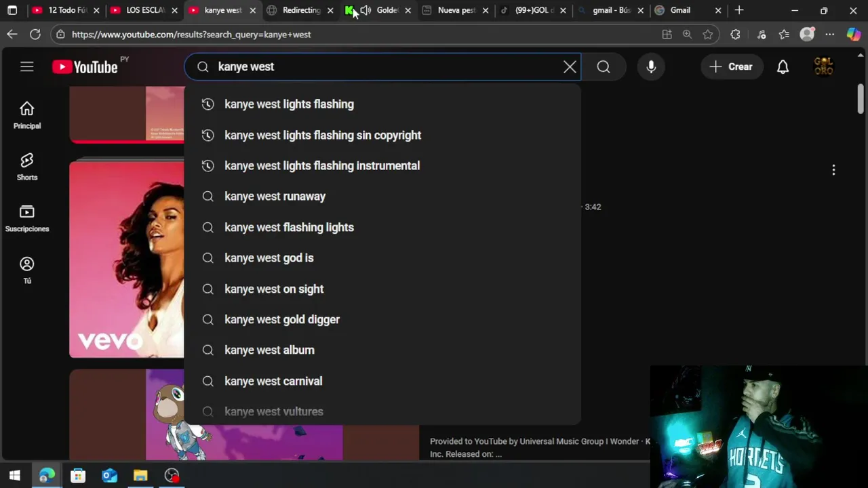Screen dimensions: 868x488
Task: Start voice search with the microphone
Action: click(651, 66)
